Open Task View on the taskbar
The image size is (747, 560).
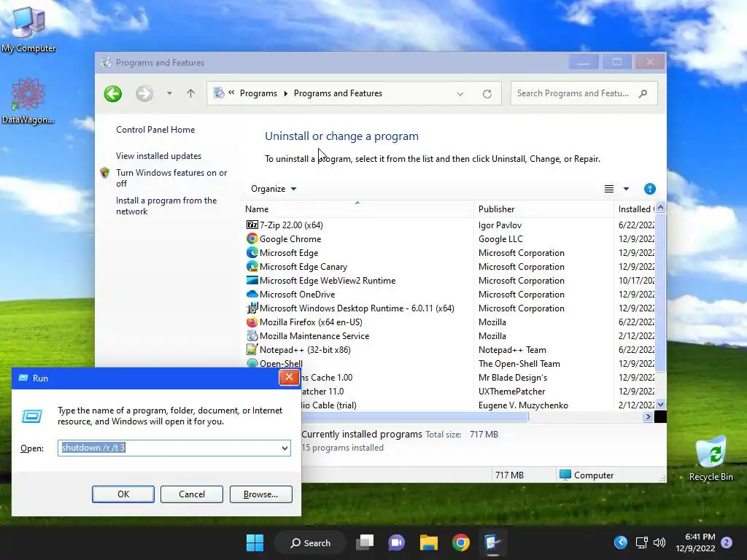tap(365, 542)
